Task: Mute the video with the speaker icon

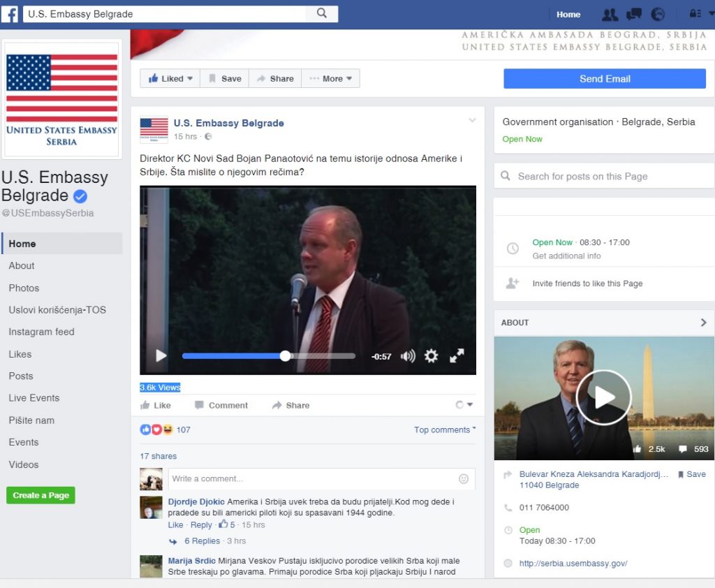Action: 407,356
